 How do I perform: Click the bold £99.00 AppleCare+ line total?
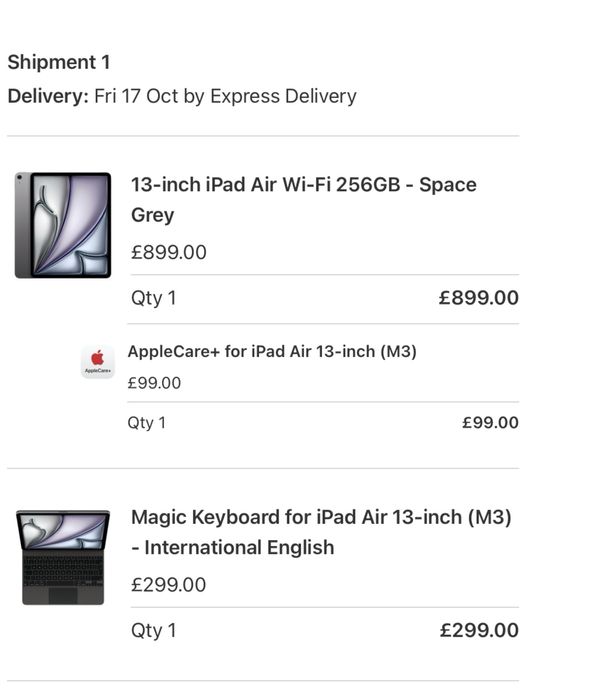click(490, 423)
